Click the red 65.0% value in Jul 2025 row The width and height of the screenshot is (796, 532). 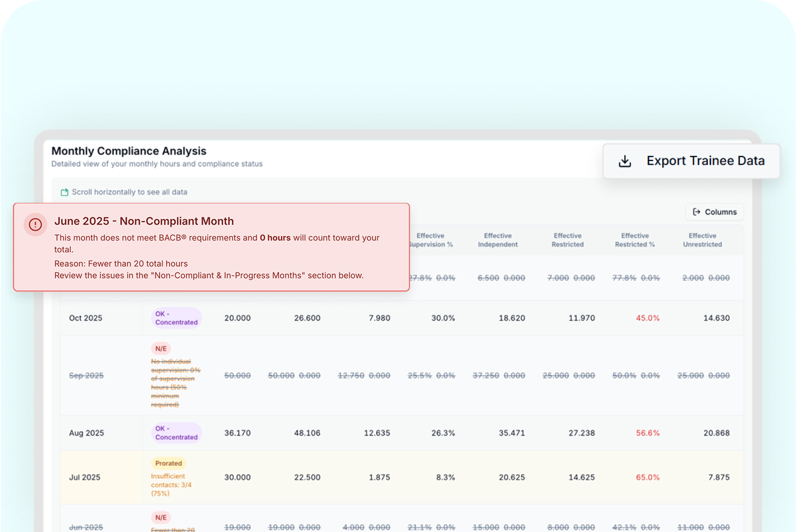[x=648, y=477]
